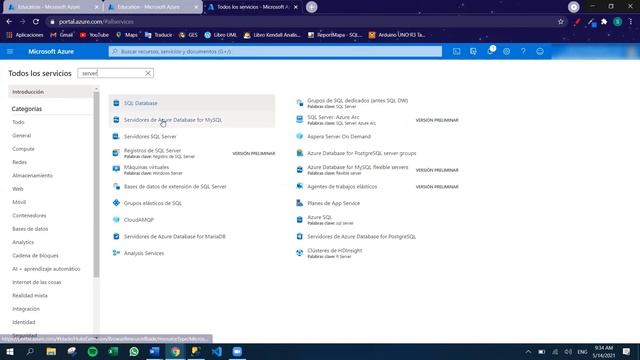The height and width of the screenshot is (360, 640).
Task: Open Visual Studio Code from the taskbar
Action: tap(217, 351)
